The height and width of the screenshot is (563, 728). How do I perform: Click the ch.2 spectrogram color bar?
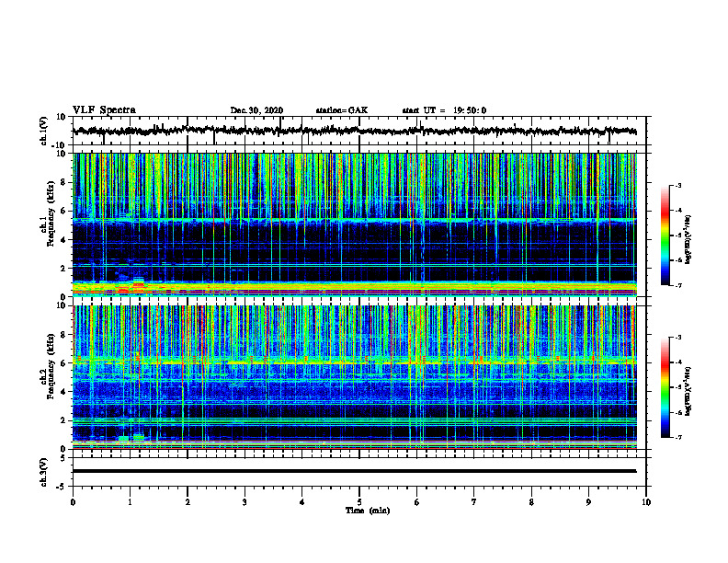665,387
